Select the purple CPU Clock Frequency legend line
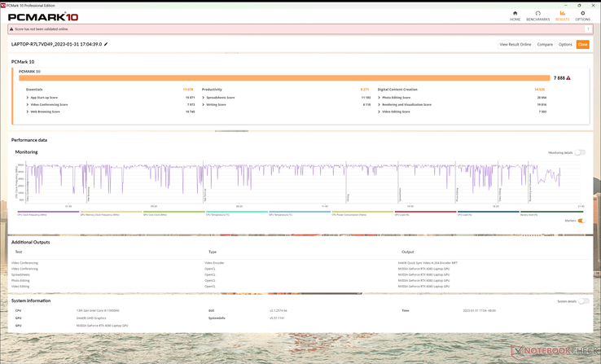Viewport: 601px width, 364px height. click(x=48, y=212)
